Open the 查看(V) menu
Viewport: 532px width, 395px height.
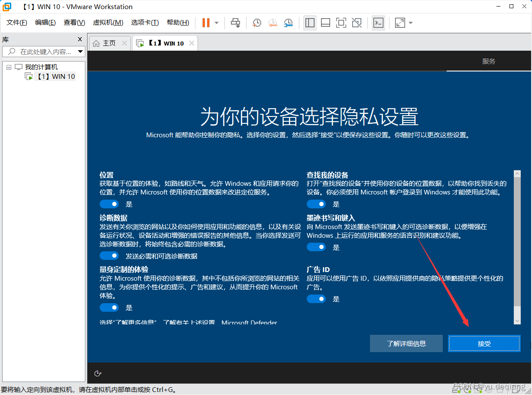click(x=75, y=23)
